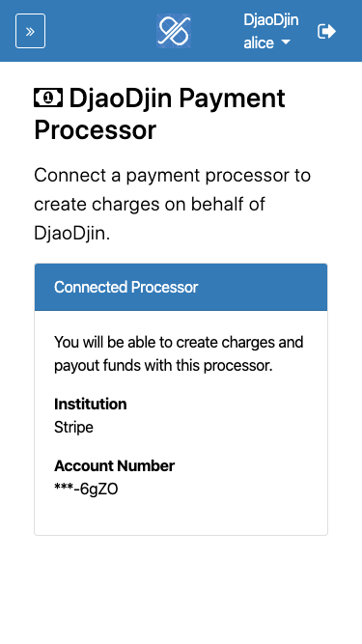Select the masked account number ***-6gZO

[86, 489]
